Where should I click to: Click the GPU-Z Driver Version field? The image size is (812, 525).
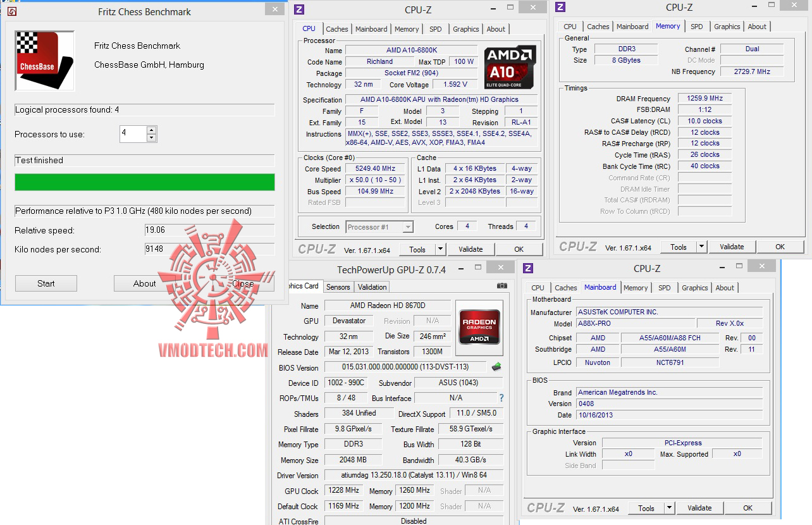(414, 475)
